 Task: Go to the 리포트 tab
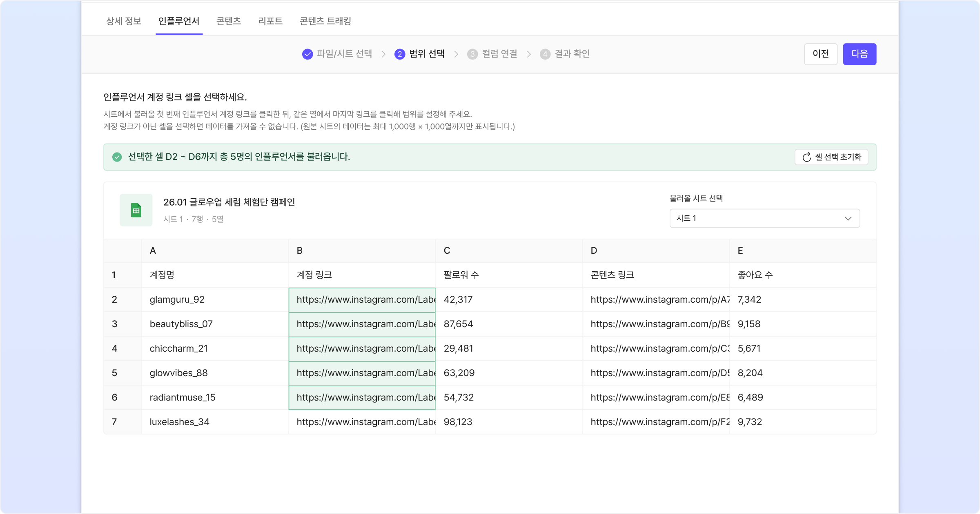coord(270,21)
